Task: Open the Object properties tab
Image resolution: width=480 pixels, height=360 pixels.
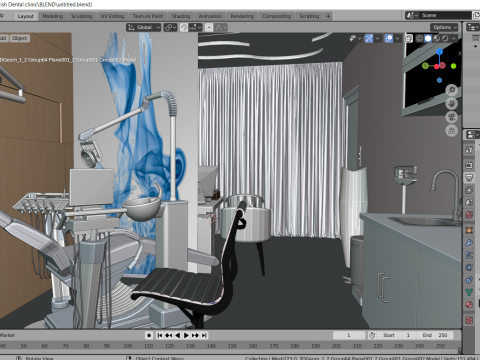Action: point(469,230)
